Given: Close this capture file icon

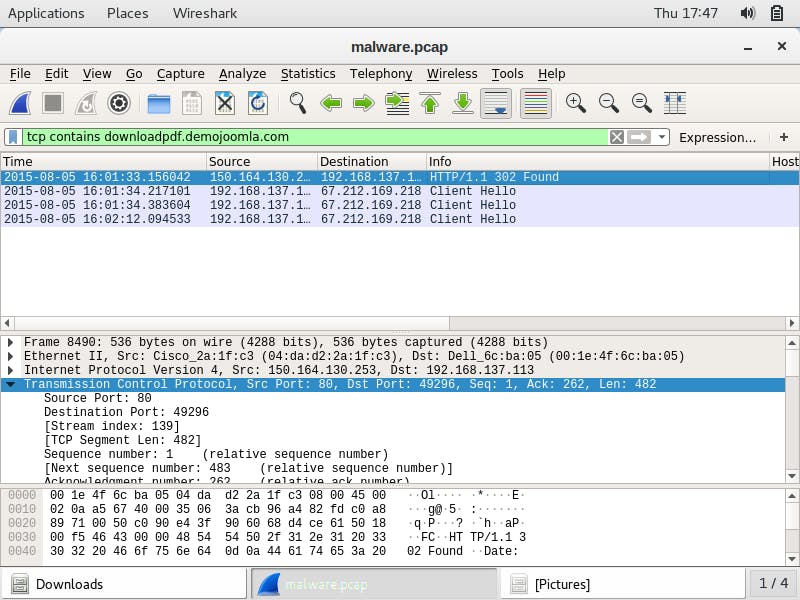Looking at the screenshot, I should (225, 104).
